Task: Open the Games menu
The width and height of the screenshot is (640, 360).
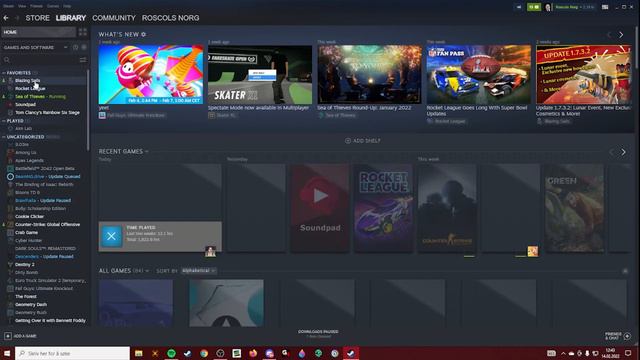Action: pos(53,6)
